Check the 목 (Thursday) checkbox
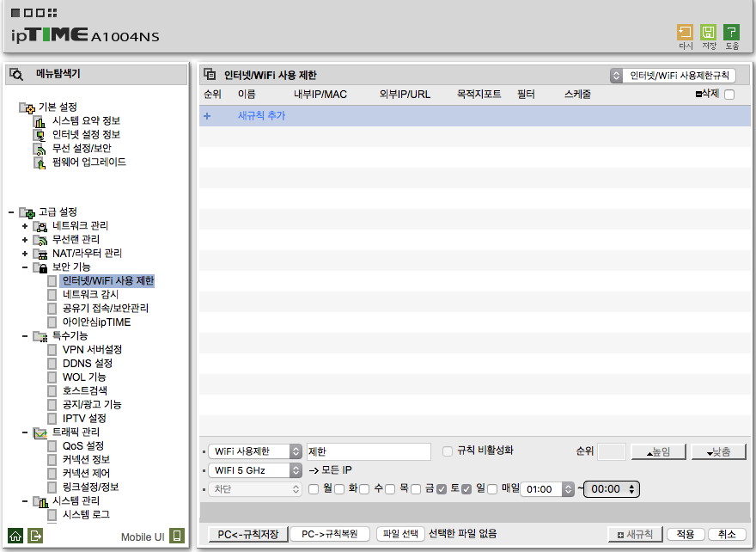 (390, 489)
